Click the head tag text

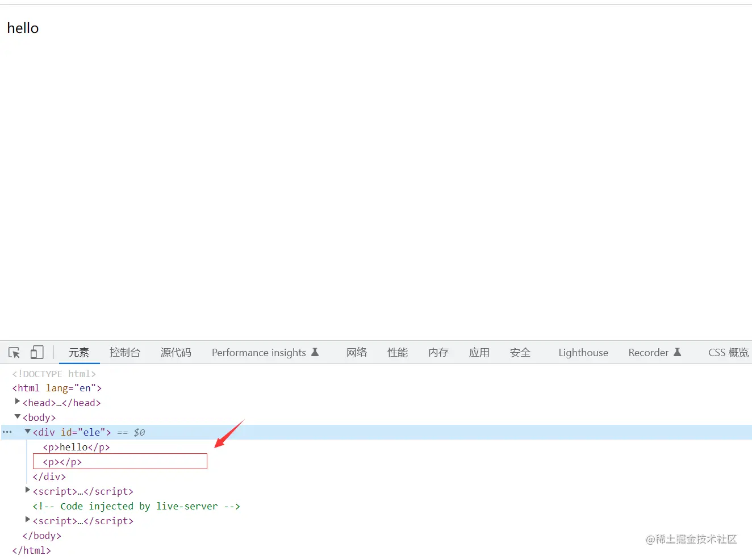pos(62,403)
